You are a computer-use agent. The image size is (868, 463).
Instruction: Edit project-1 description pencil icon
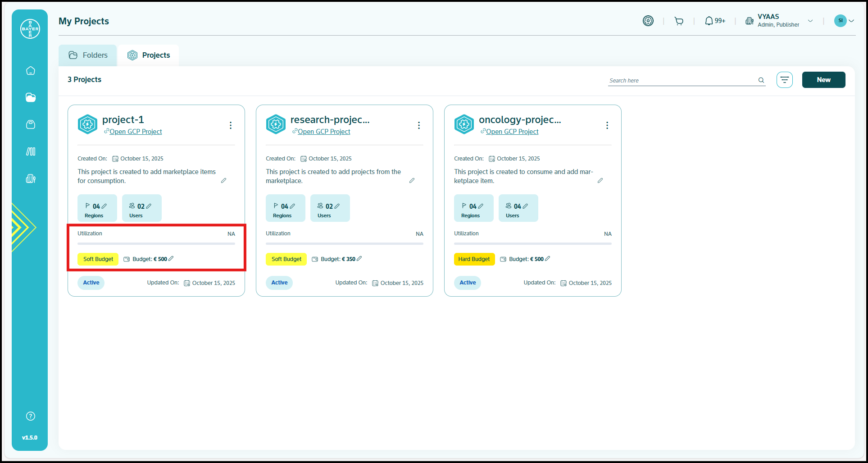coord(223,181)
